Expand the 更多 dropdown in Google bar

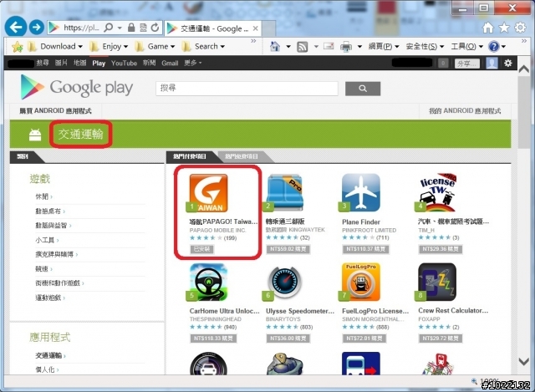193,64
